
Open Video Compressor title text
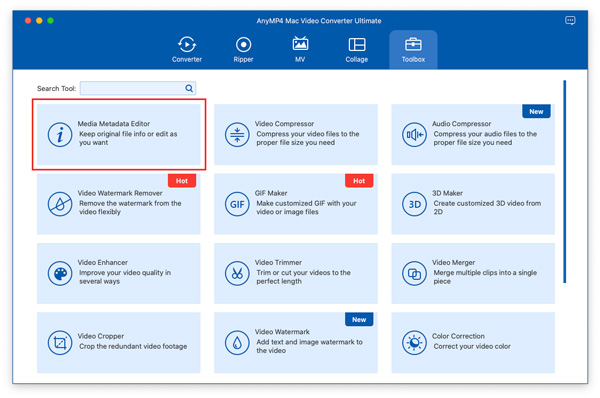click(x=284, y=124)
